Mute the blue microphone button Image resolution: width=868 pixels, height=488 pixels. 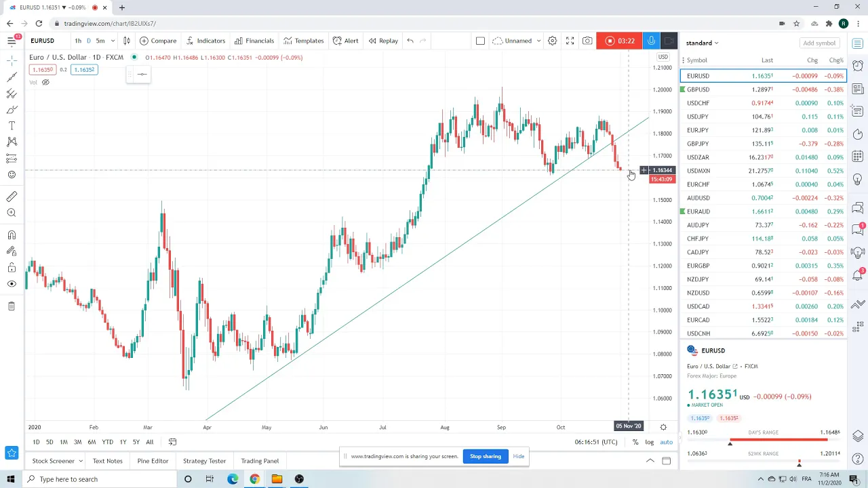tap(651, 41)
